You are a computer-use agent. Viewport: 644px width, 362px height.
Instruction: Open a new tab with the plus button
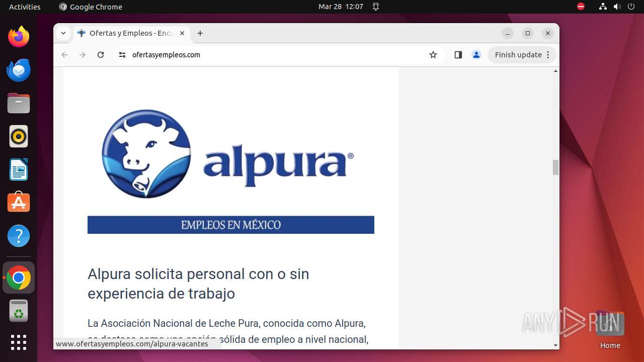tap(200, 33)
